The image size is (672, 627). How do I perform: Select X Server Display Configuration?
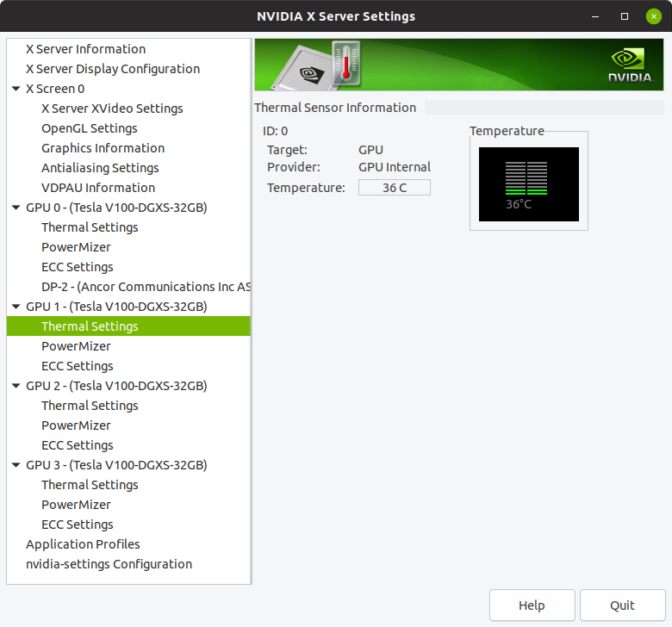(113, 69)
